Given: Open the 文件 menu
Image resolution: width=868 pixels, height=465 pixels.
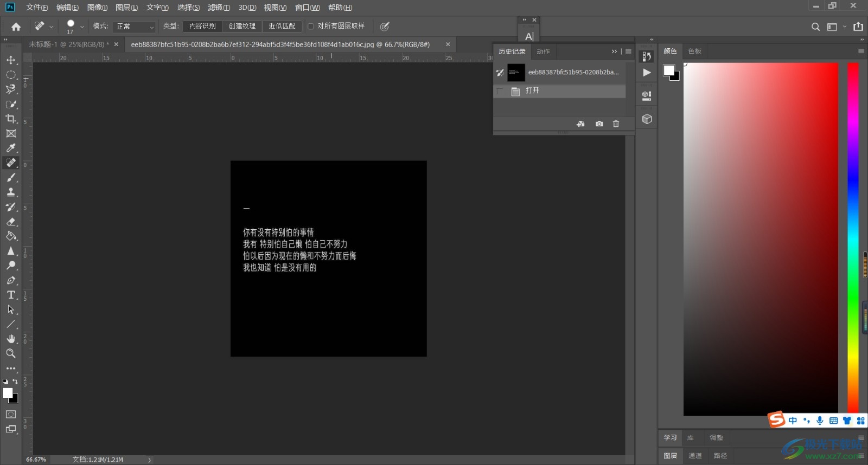Looking at the screenshot, I should pos(37,8).
